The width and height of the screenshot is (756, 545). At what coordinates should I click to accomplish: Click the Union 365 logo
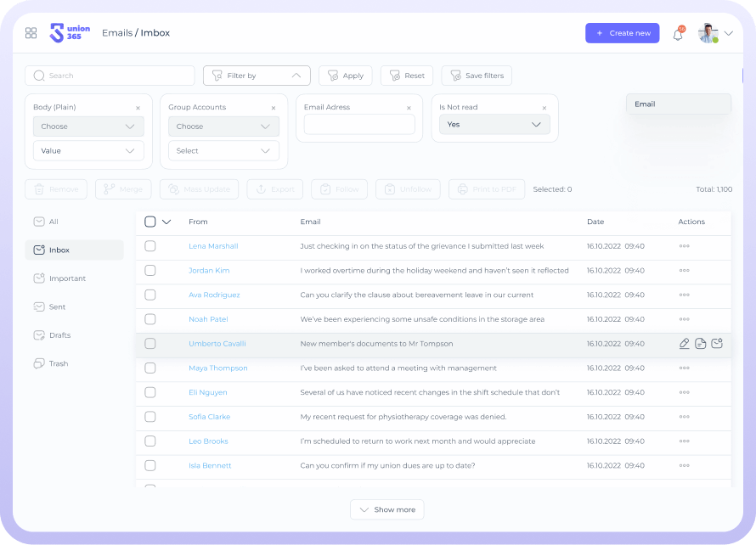click(70, 33)
